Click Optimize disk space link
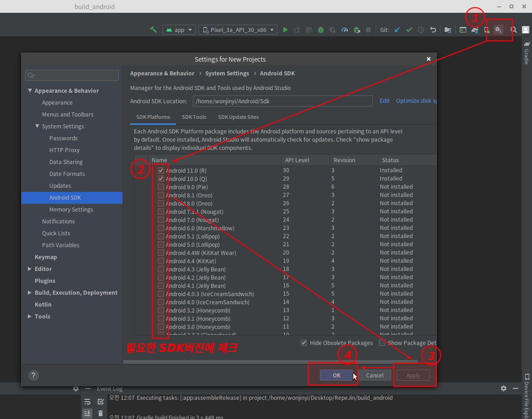The image size is (532, 419). point(416,101)
